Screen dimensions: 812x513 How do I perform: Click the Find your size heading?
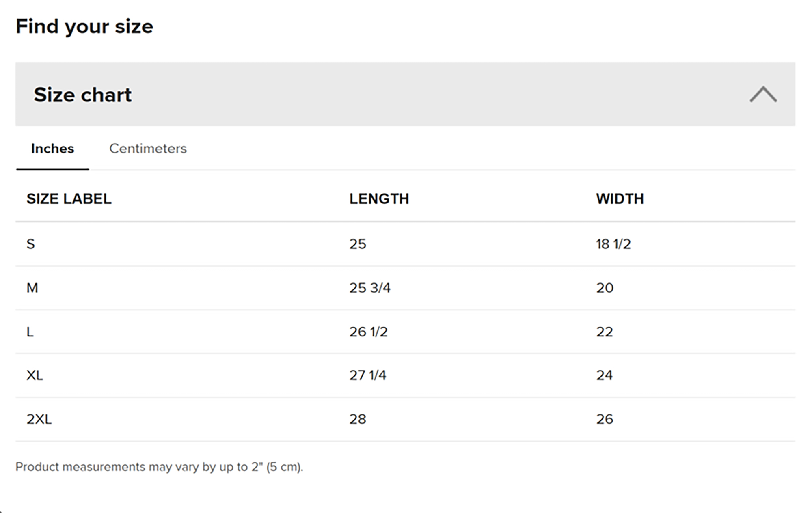pos(84,27)
